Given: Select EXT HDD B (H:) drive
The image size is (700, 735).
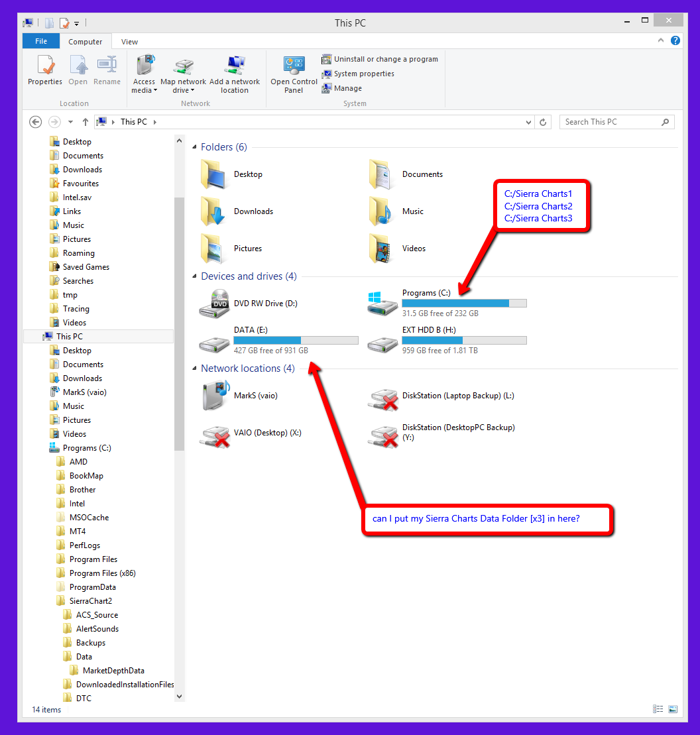Looking at the screenshot, I should [x=447, y=340].
